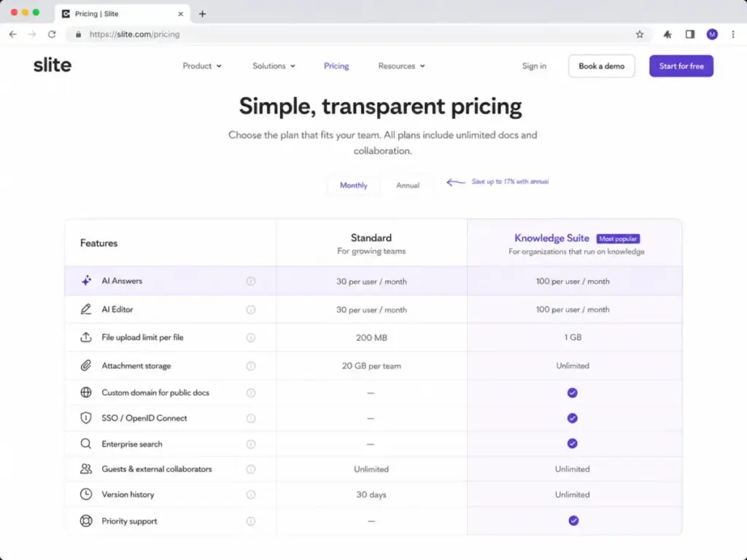Screen dimensions: 747x560
Task: Click the Enterprise search magnifier icon
Action: [86, 443]
